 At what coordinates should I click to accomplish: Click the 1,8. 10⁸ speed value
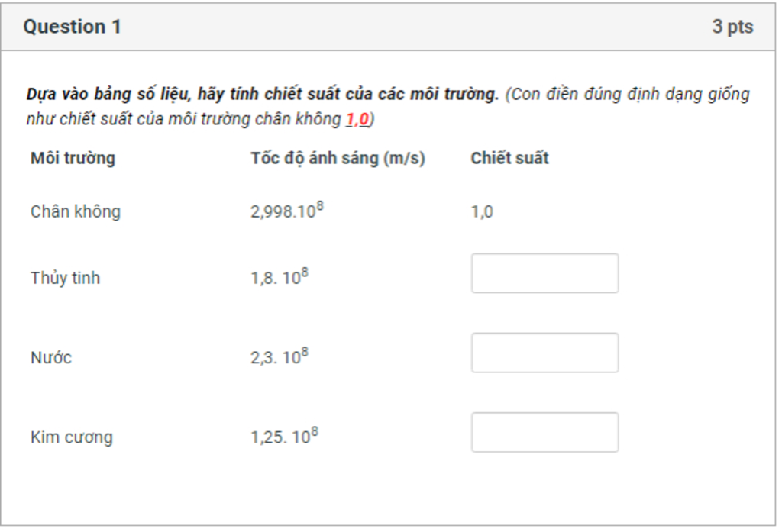(x=280, y=276)
